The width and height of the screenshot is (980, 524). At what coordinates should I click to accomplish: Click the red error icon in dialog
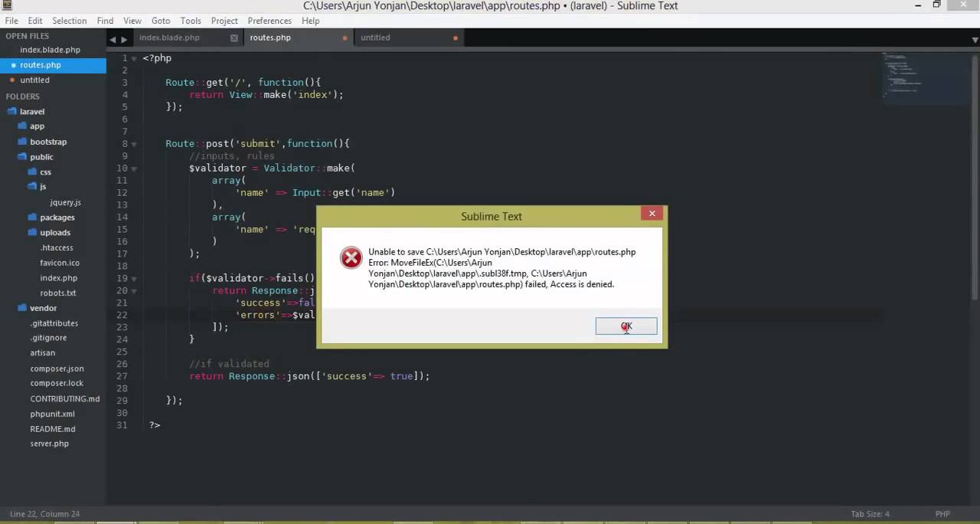point(351,258)
